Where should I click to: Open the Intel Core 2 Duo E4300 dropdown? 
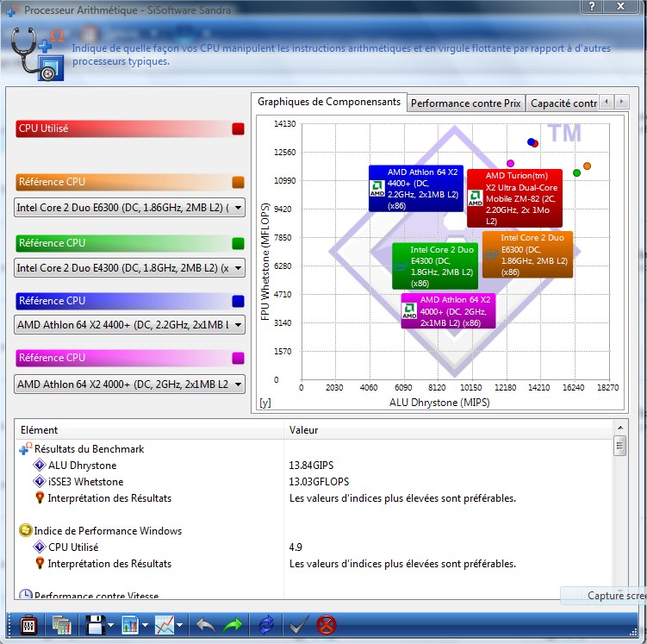point(129,268)
